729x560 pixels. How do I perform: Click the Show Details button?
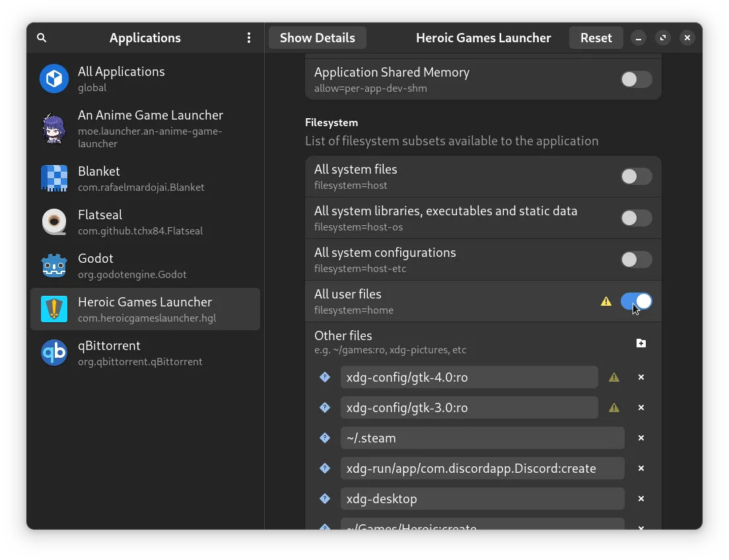click(318, 38)
